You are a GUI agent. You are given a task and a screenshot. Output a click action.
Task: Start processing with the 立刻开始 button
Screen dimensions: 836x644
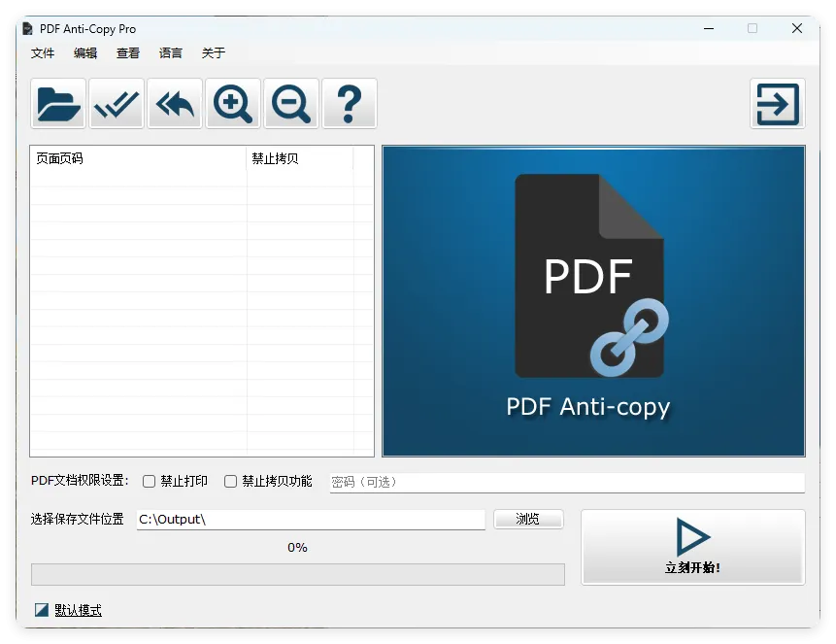click(693, 547)
